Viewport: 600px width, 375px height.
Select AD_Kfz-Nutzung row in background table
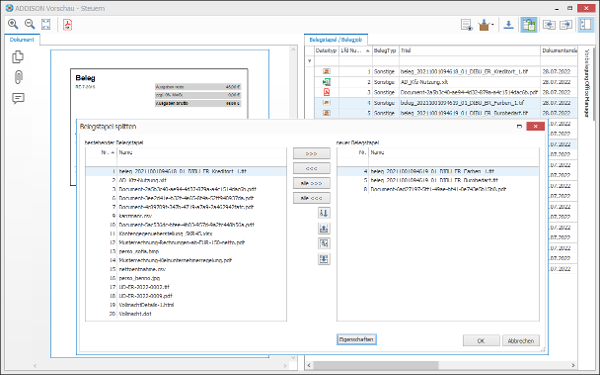446,82
